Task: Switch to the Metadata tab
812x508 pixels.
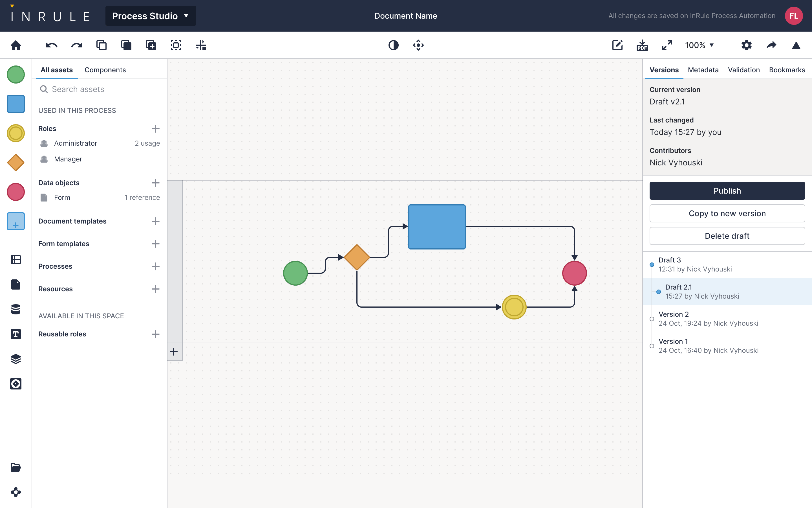Action: (x=703, y=70)
